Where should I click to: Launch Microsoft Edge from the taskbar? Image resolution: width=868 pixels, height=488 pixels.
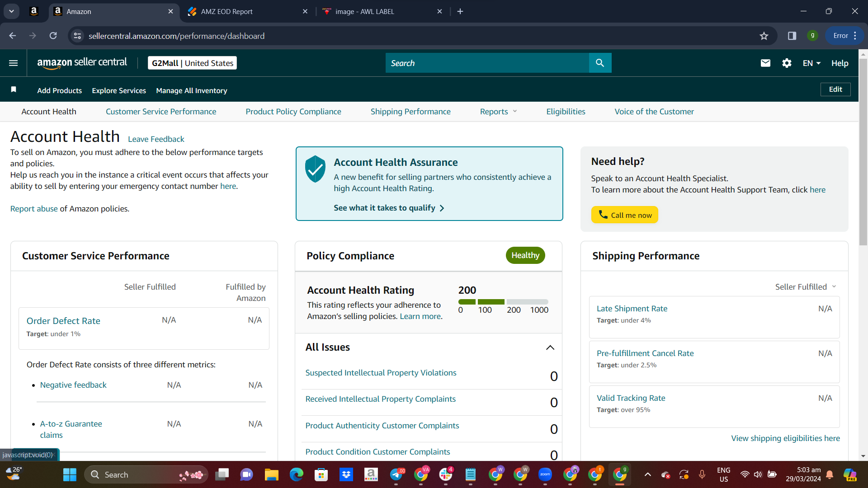click(296, 474)
